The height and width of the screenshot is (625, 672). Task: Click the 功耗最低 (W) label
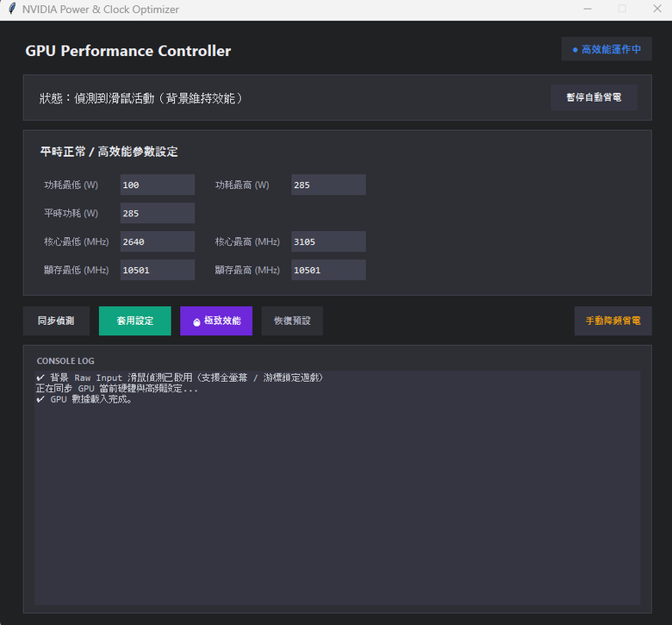pos(72,184)
